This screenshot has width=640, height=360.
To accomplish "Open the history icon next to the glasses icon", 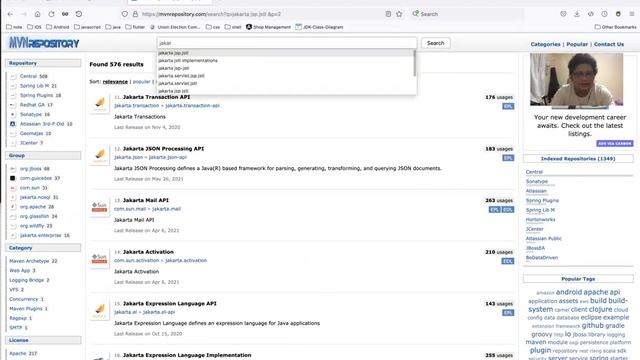I will coord(79,14).
